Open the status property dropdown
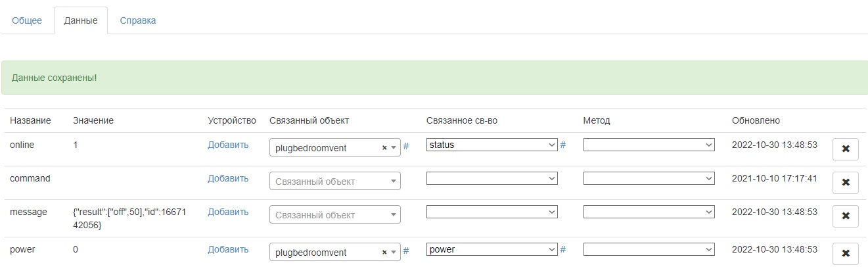Screen dimensions: 868x267 point(491,145)
